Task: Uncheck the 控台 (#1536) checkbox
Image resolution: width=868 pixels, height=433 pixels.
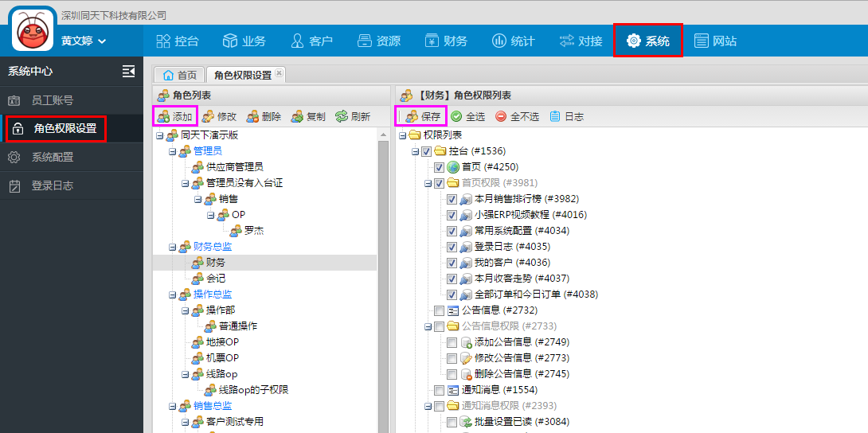Action: 426,151
